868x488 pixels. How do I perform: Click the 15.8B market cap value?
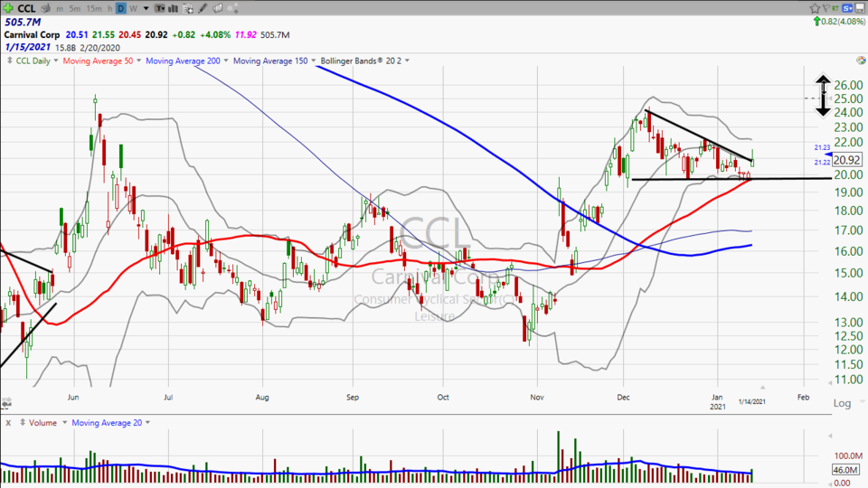pyautogui.click(x=65, y=48)
